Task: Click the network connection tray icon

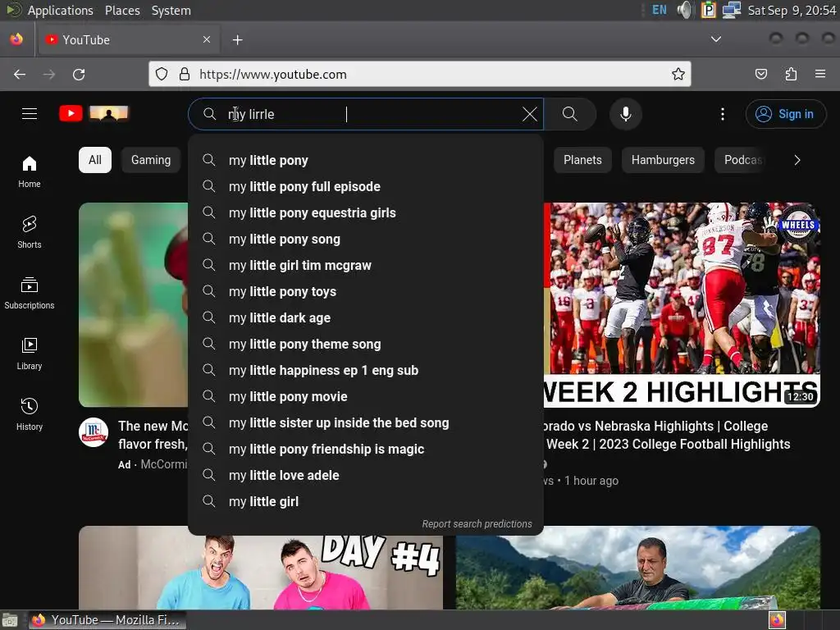Action: [731, 10]
